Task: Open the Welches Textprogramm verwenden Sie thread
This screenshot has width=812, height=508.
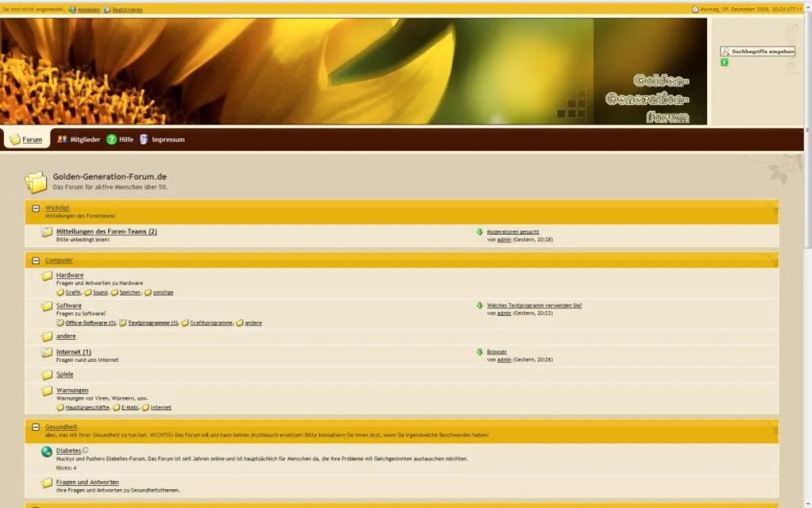Action: coord(534,305)
